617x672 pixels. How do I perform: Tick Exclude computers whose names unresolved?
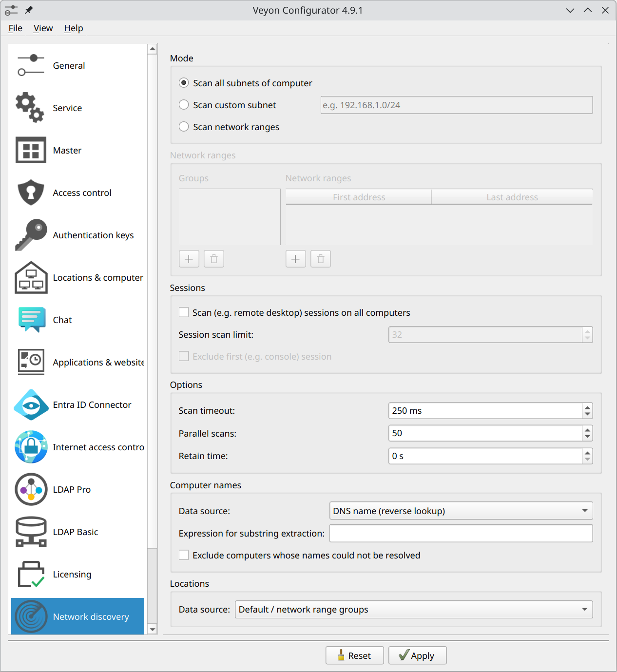click(x=184, y=555)
